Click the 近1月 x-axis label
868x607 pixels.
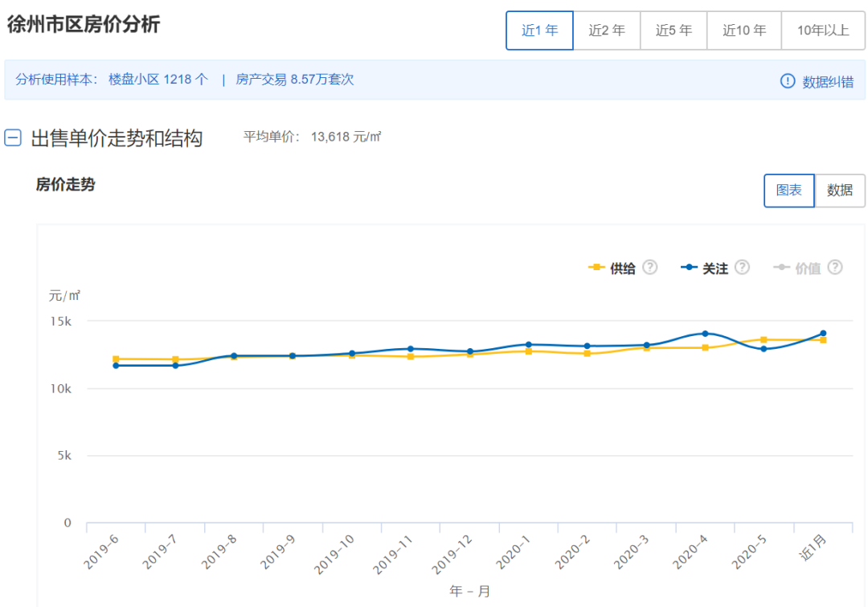pos(813,548)
